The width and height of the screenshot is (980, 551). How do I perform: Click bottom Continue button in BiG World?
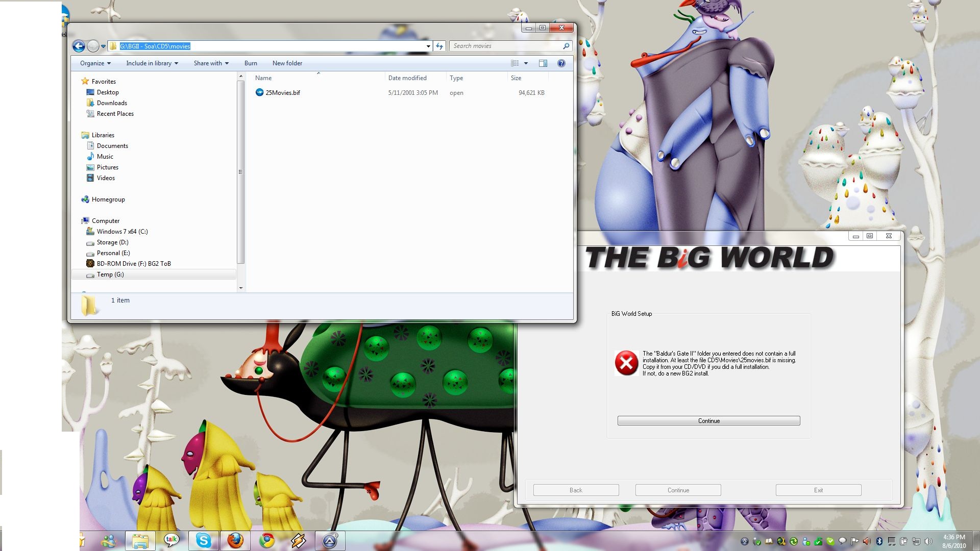point(678,490)
